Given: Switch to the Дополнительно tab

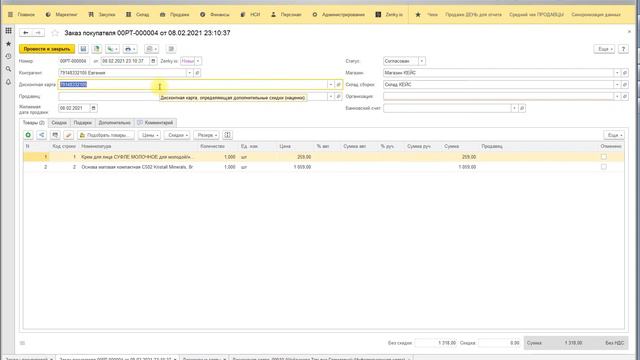Looking at the screenshot, I should click(115, 122).
